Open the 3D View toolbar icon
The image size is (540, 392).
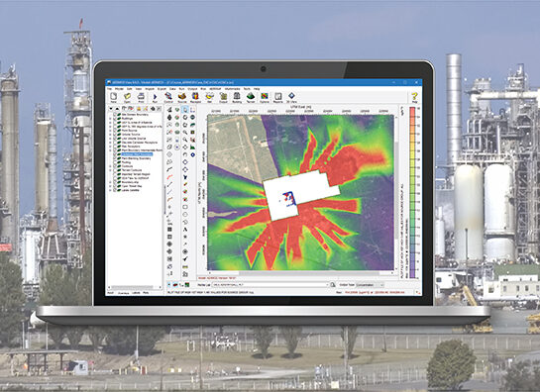tap(291, 97)
